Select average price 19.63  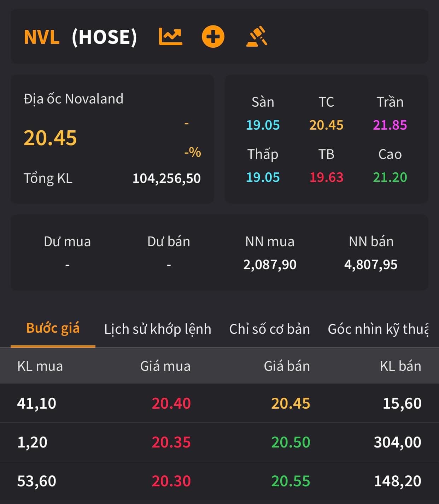pos(326,177)
